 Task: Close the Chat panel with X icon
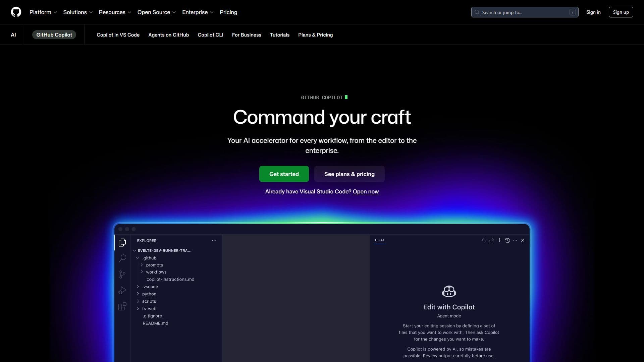(x=523, y=240)
